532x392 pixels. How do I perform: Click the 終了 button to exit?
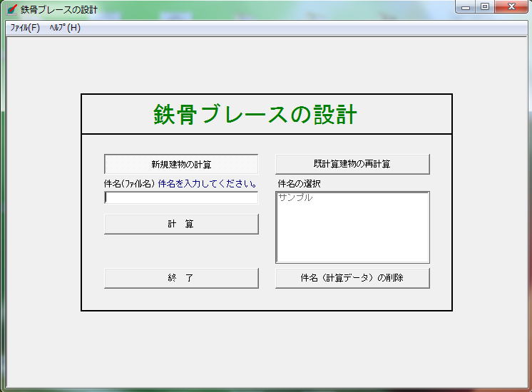(x=181, y=278)
